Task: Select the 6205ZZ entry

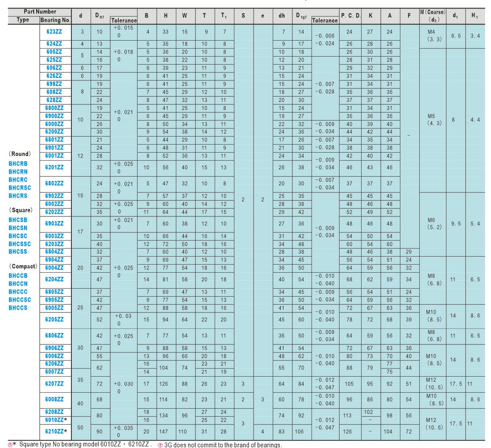Action: pyautogui.click(x=54, y=319)
